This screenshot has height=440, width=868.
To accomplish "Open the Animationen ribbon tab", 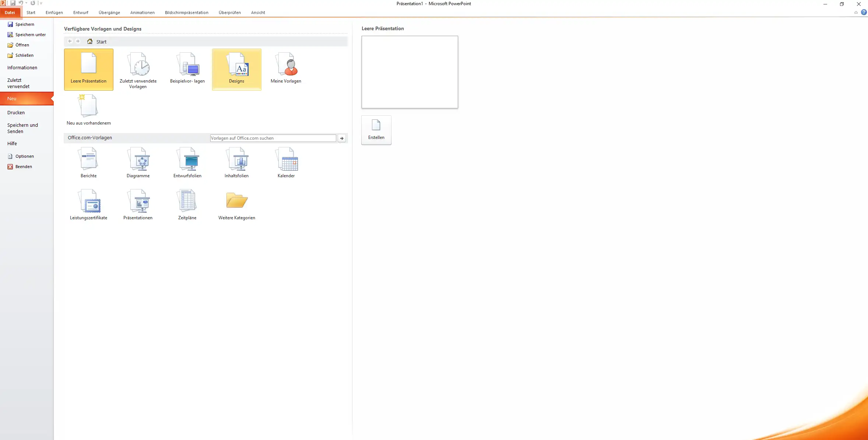I will tap(142, 13).
